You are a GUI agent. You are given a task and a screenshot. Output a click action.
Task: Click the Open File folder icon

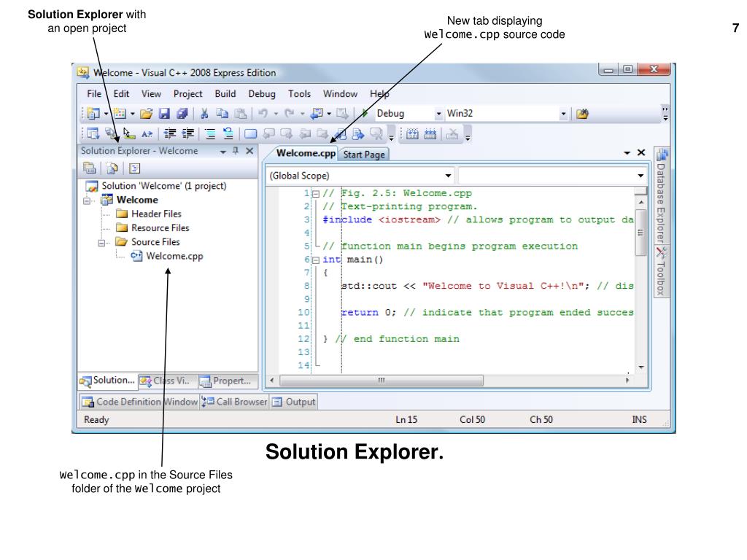click(x=147, y=114)
